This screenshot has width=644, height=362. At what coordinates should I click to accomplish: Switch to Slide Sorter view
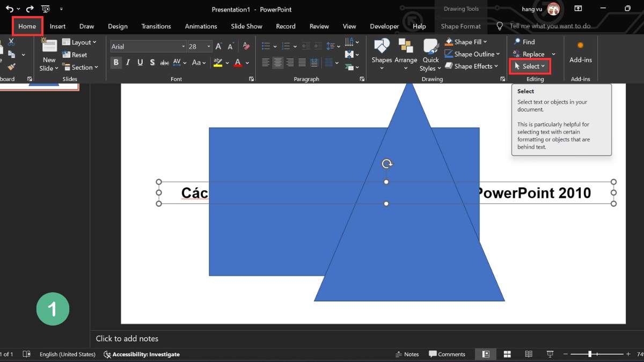pos(507,354)
